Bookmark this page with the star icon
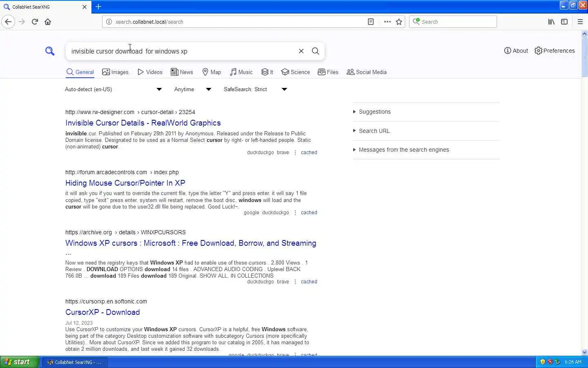588x368 pixels. click(399, 22)
